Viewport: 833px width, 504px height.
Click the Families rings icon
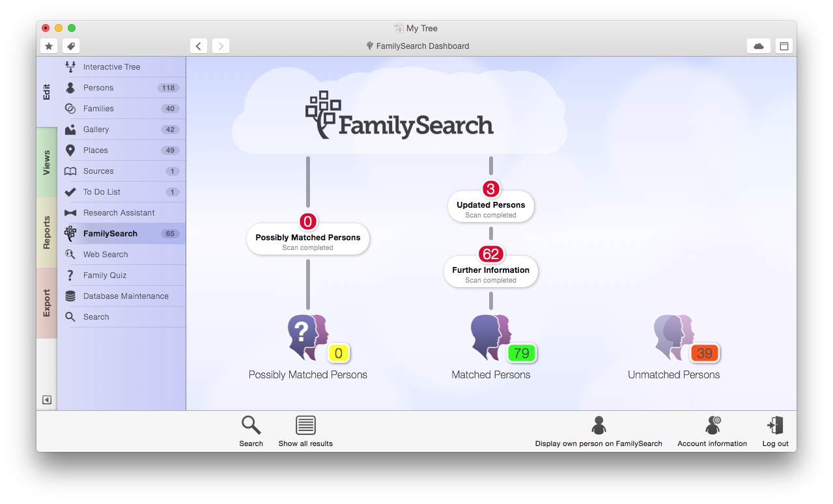coord(70,109)
